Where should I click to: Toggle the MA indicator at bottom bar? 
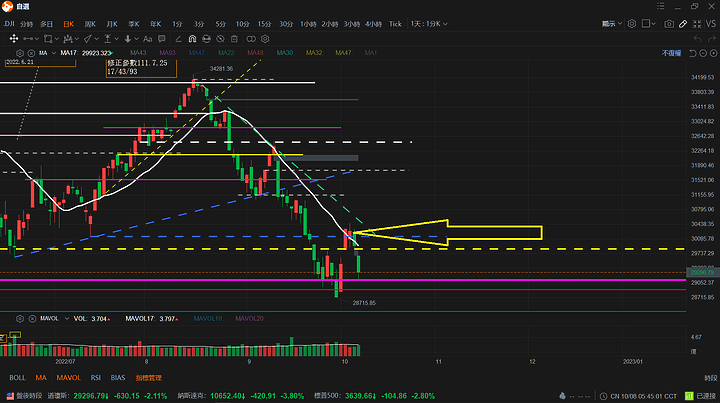(41, 378)
